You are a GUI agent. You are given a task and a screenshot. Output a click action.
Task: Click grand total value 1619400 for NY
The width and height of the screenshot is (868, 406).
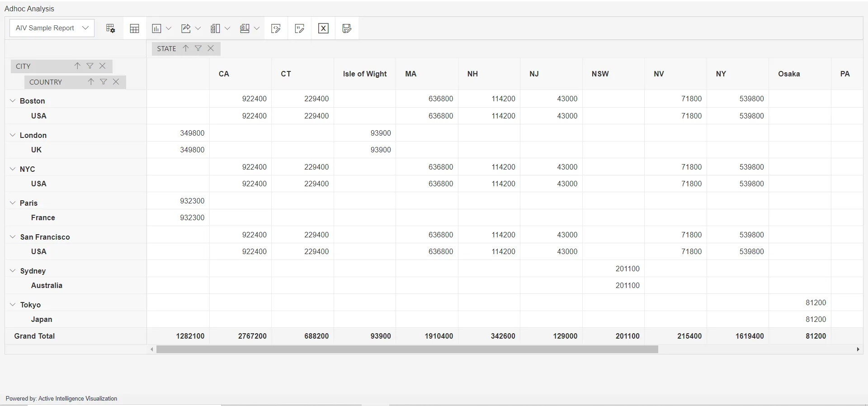(x=750, y=336)
